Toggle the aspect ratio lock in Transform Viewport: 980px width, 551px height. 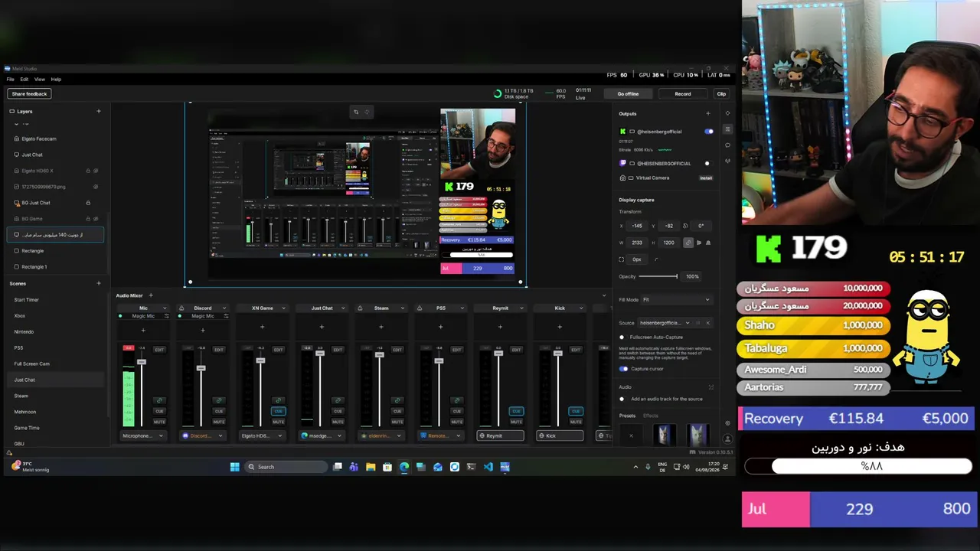coord(688,243)
